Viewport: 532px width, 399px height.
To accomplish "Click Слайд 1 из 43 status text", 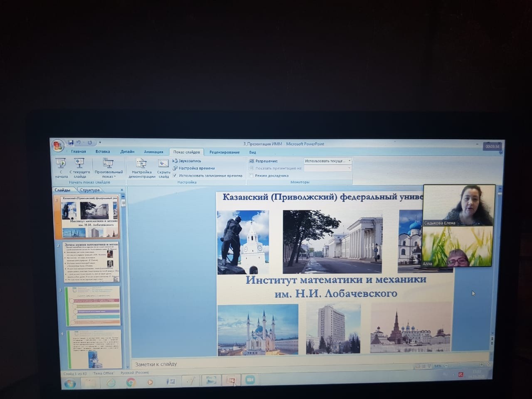I will 76,373.
